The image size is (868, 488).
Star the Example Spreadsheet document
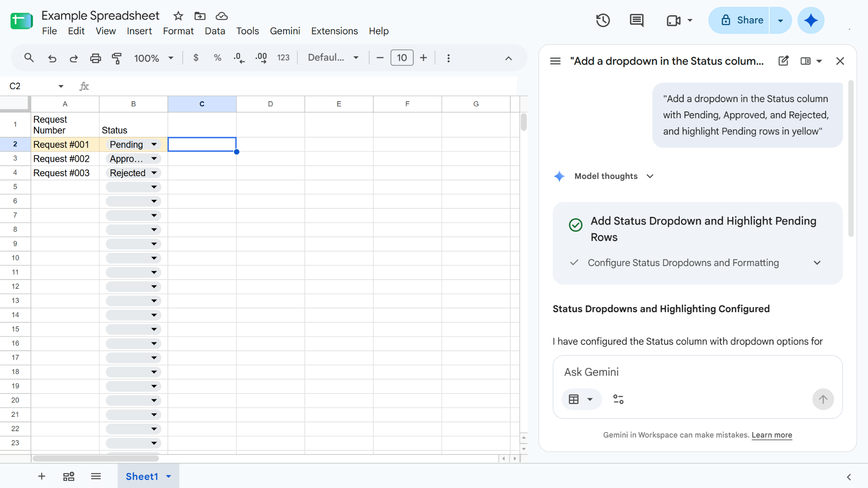point(178,16)
